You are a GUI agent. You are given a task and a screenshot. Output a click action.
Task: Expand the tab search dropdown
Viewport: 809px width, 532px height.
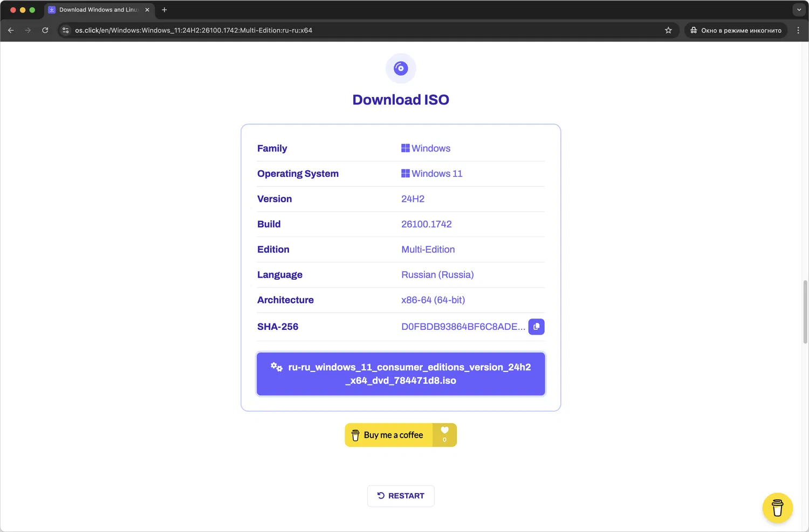[799, 10]
